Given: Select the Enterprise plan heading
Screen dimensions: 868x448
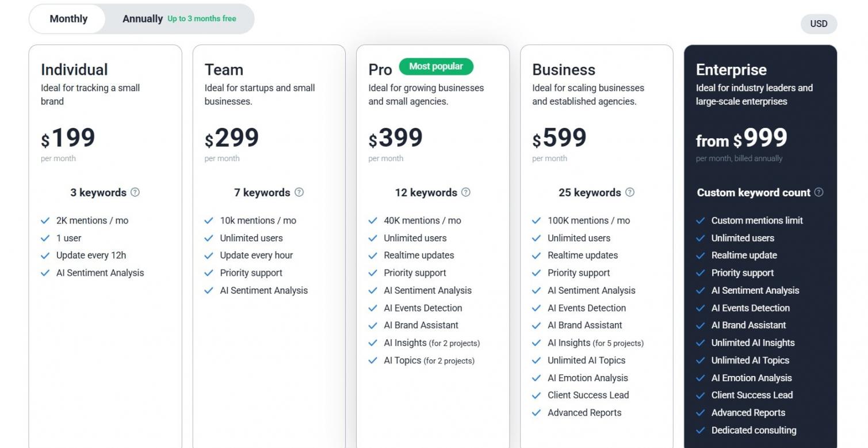Looking at the screenshot, I should 731,70.
